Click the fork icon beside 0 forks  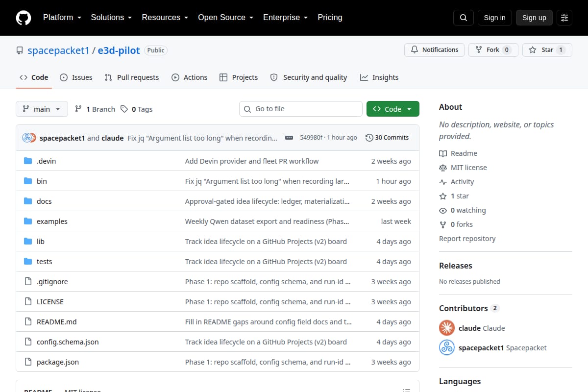coord(443,224)
